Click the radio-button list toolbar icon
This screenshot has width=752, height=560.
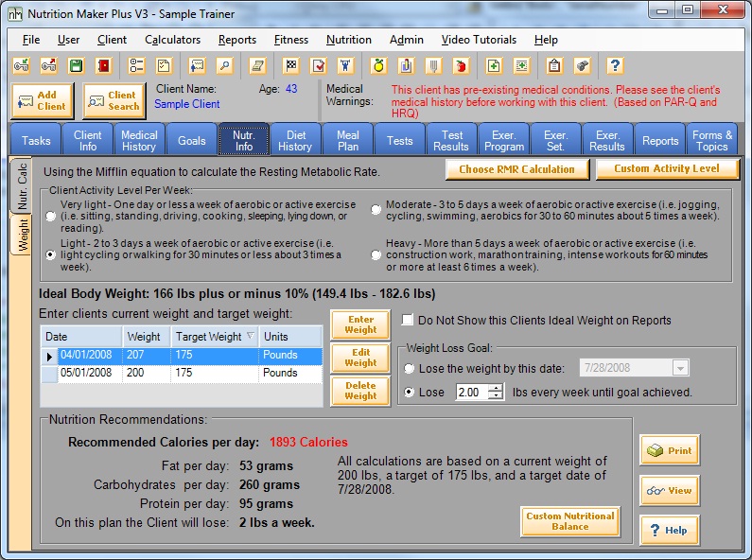pyautogui.click(x=136, y=65)
